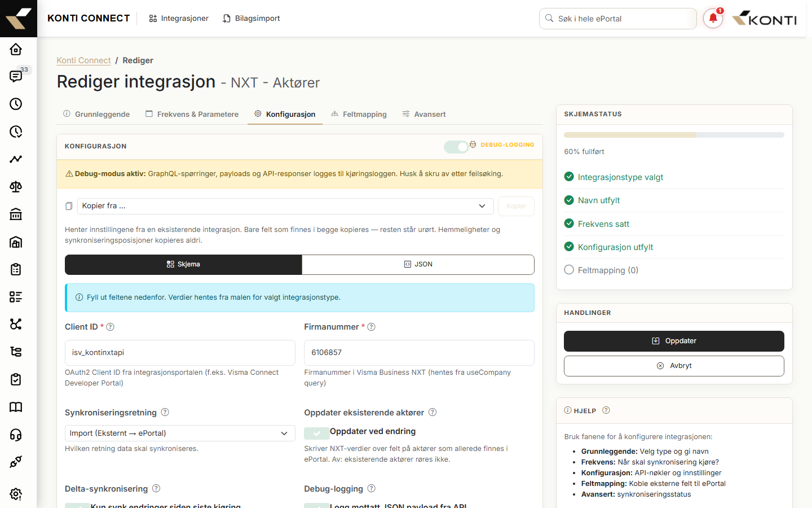
Task: Open the warehouse building sidebar icon
Action: click(x=16, y=242)
